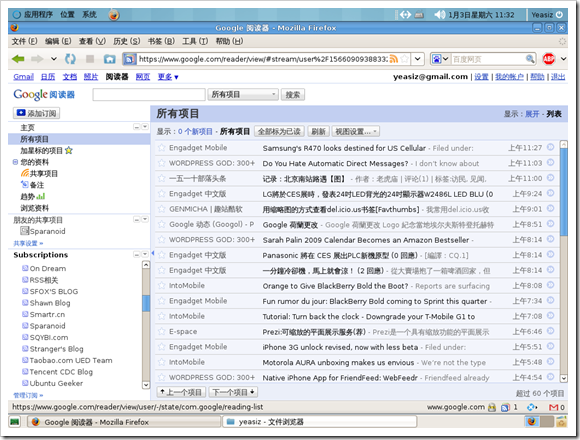Click the article list vertical scrollbar

coord(563,261)
